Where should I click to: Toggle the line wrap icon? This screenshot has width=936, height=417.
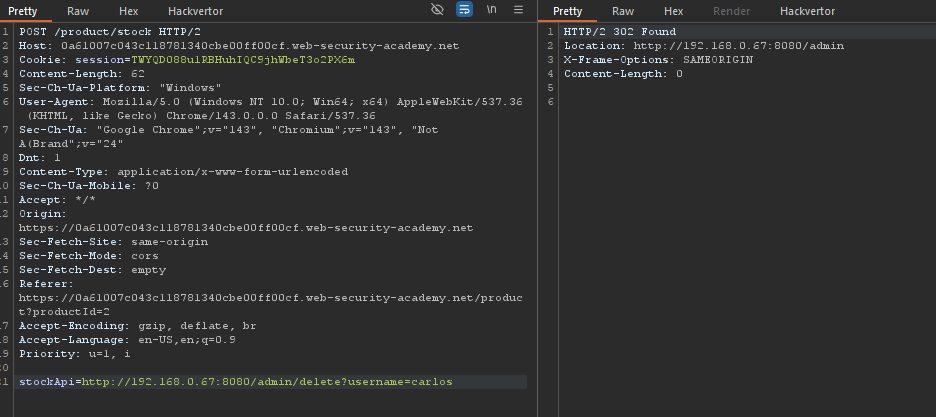[x=464, y=10]
